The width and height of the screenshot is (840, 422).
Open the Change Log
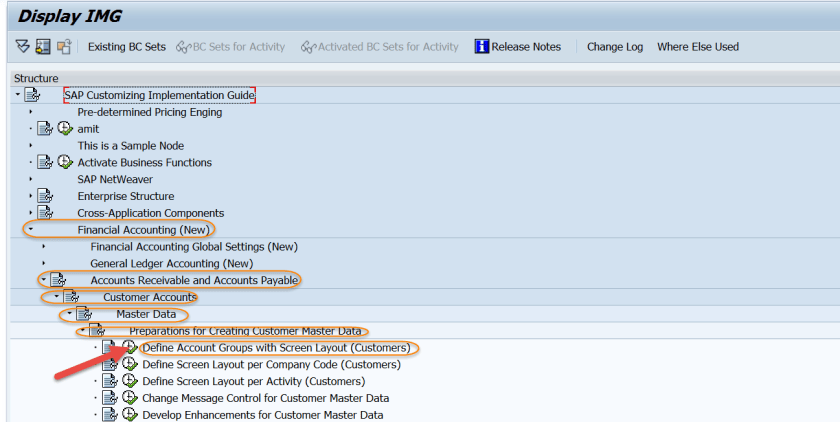(614, 47)
